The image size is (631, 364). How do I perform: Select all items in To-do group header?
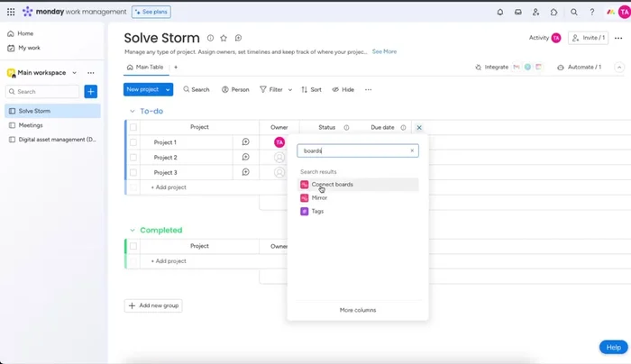(133, 128)
